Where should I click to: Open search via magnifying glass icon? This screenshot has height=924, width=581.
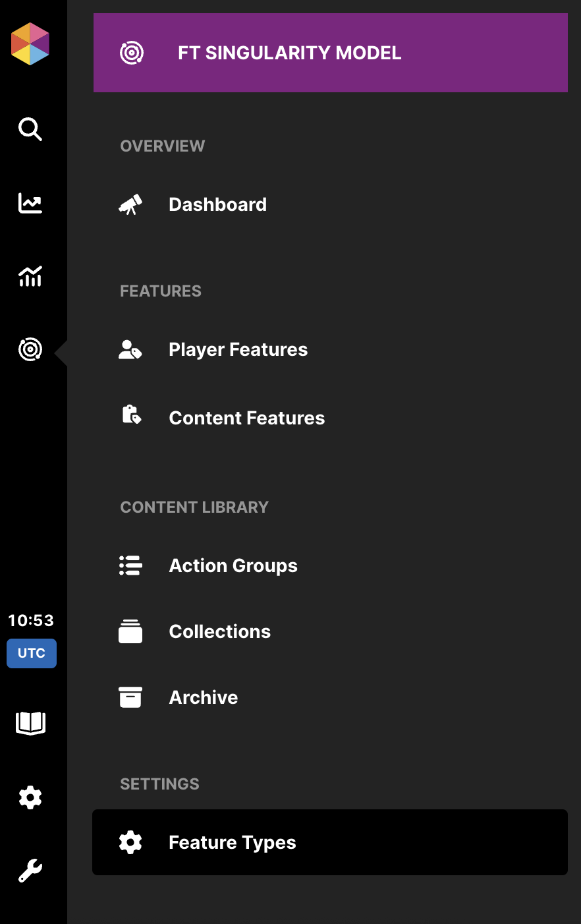tap(30, 129)
